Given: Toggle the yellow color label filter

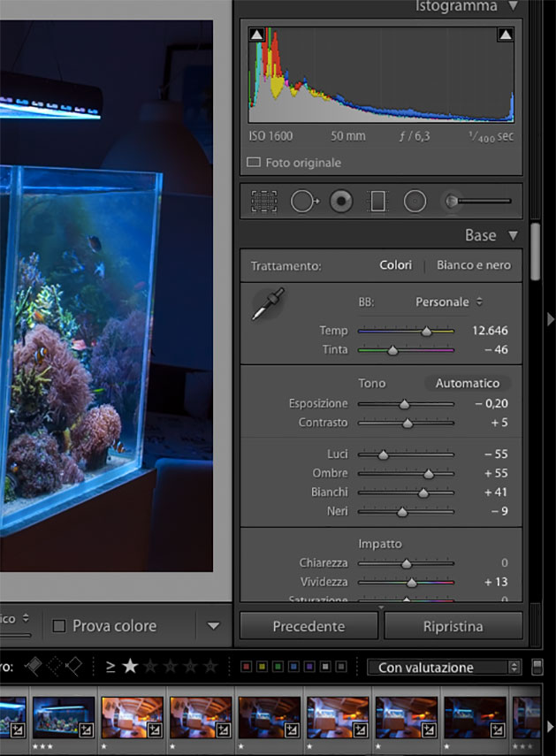Looking at the screenshot, I should tap(263, 667).
